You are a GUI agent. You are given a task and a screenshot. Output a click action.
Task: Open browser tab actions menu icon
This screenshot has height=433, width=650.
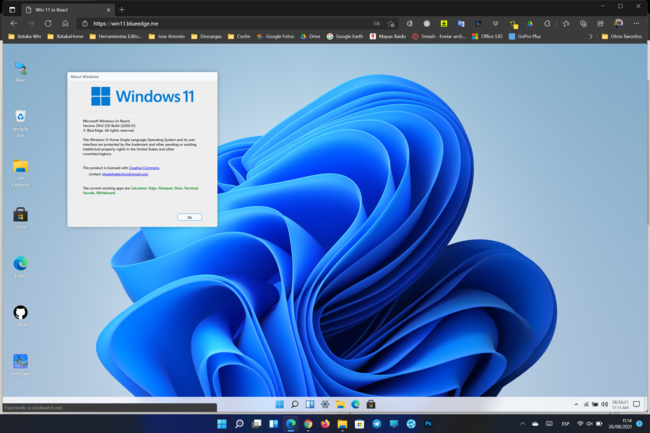pyautogui.click(x=12, y=10)
